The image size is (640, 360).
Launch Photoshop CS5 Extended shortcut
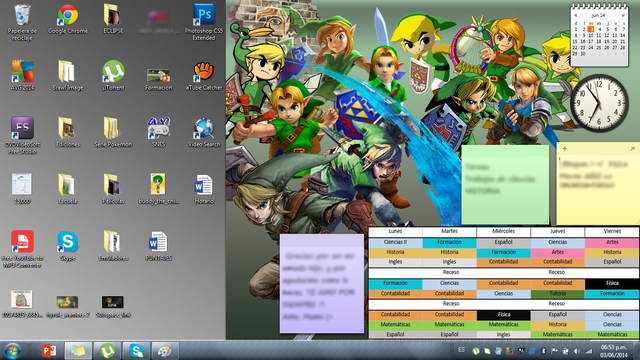point(204,22)
